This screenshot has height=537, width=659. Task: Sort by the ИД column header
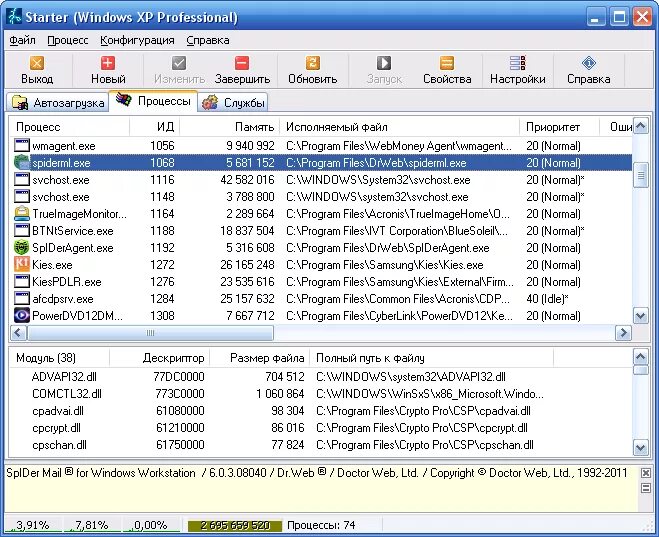pos(155,127)
